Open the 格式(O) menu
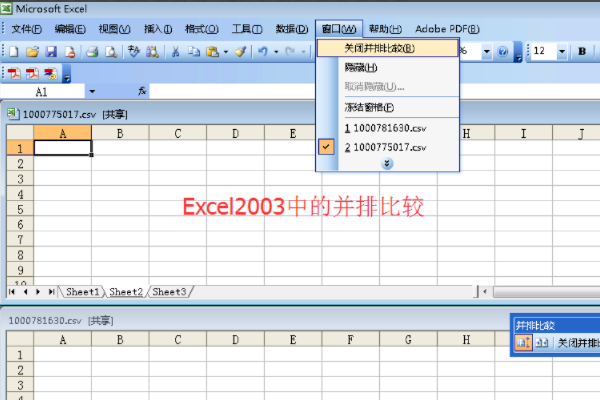The width and height of the screenshot is (600, 400). [x=202, y=29]
